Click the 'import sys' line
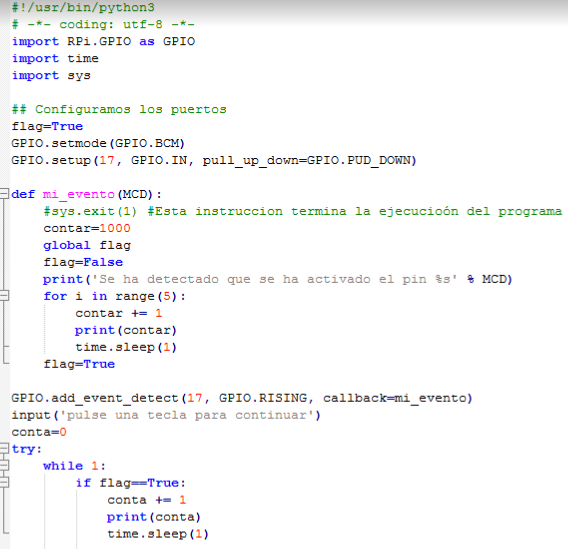This screenshot has height=549, width=568. (51, 75)
